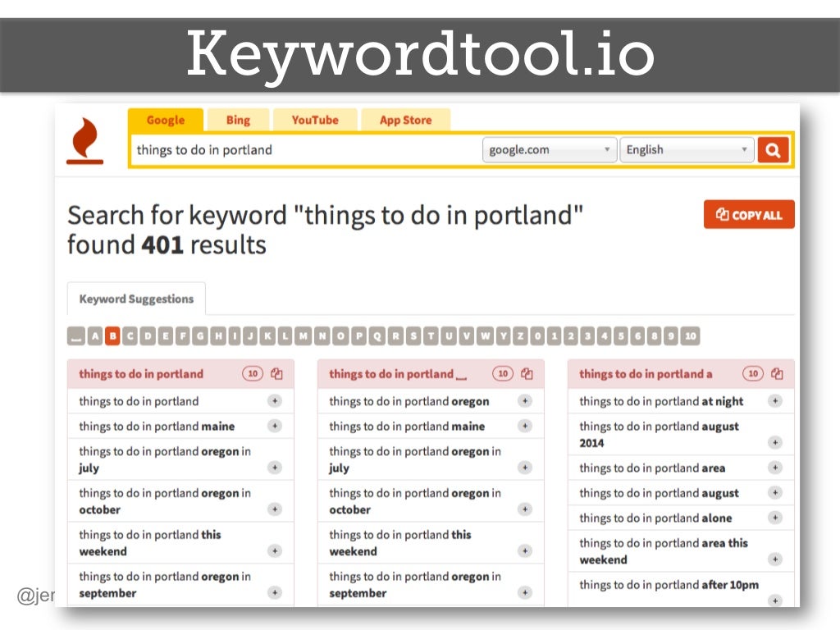This screenshot has width=840, height=630.
Task: Click the 'found 401 results' heading text
Action: point(167,244)
